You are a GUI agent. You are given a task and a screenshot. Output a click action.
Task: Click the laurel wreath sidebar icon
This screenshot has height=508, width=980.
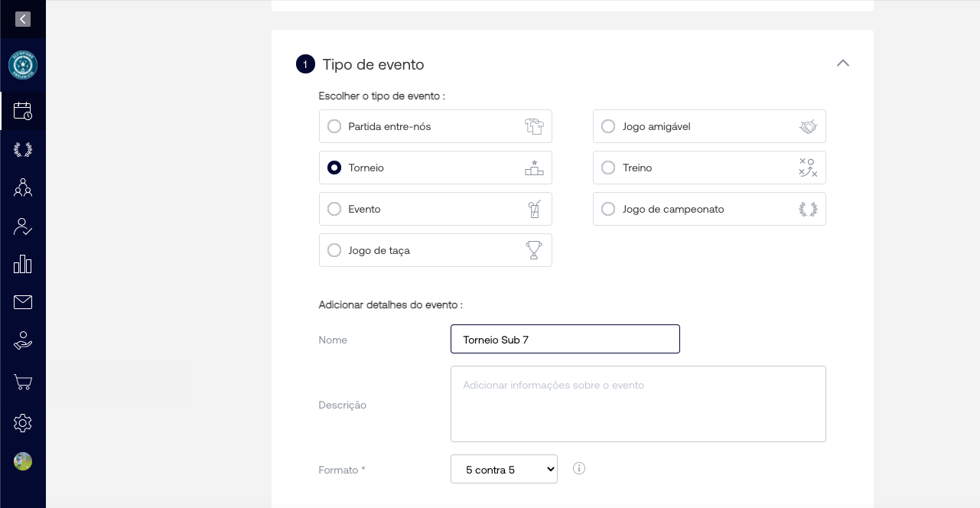(23, 150)
